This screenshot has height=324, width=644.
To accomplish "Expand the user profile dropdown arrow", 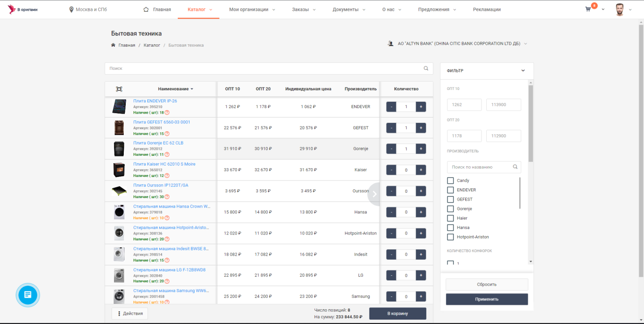I will tap(630, 10).
